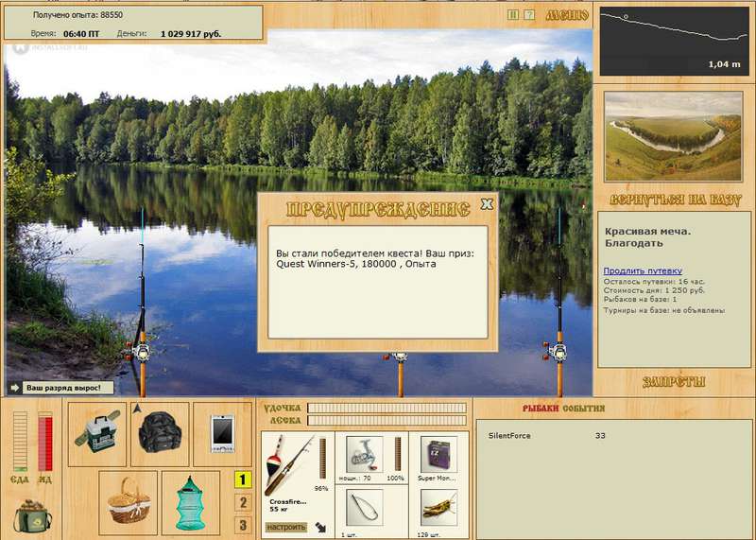
Task: Click the Турниры на базе: не объявлены line
Action: 664,310
